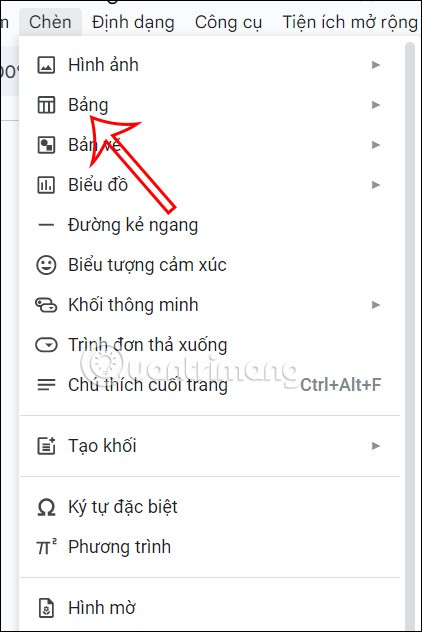Expand the Biểu đồ submenu arrow
422x632 pixels.
[x=376, y=185]
